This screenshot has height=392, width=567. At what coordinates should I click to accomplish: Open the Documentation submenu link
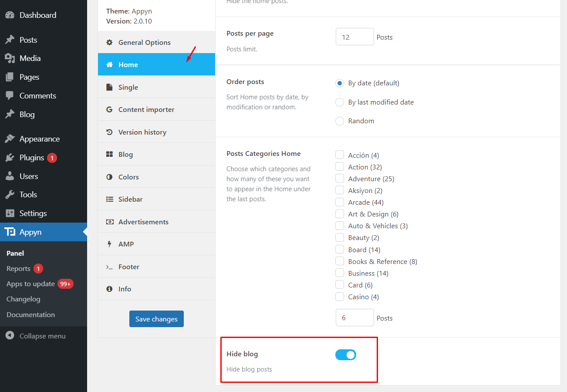(x=30, y=314)
